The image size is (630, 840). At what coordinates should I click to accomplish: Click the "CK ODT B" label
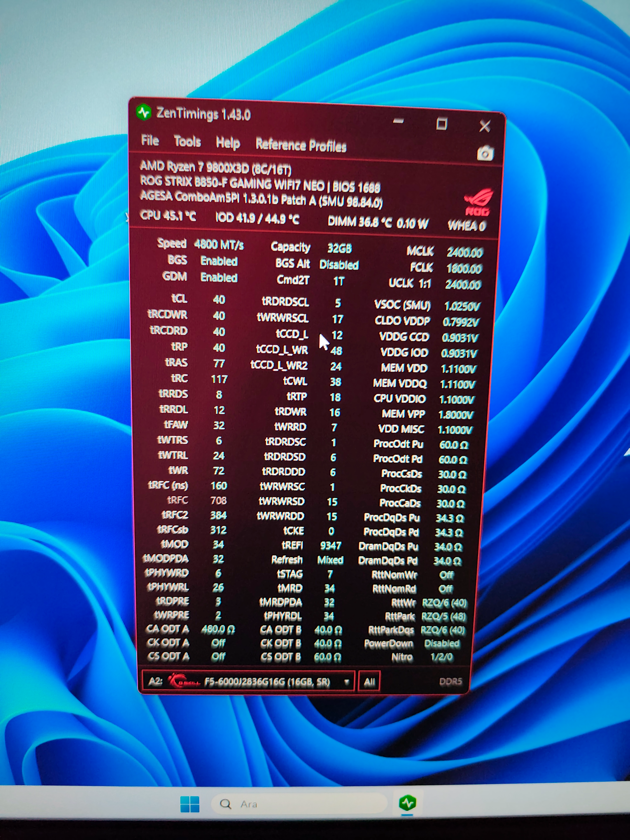click(x=281, y=644)
